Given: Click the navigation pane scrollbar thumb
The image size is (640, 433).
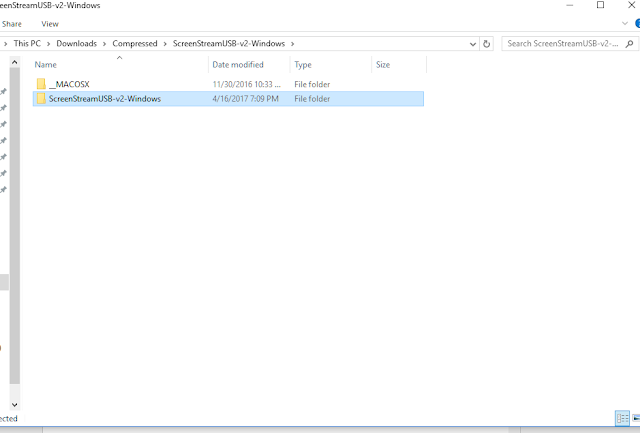Looking at the screenshot, I should [14, 226].
